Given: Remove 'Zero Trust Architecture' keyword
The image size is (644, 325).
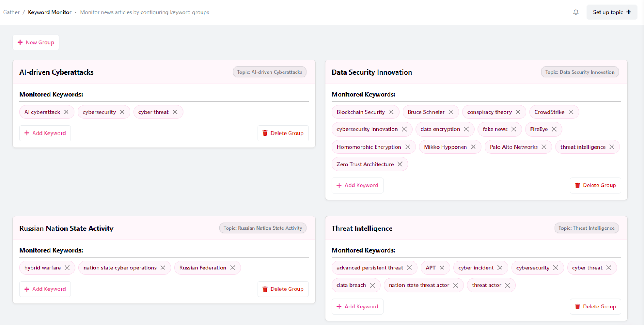Looking at the screenshot, I should pos(400,164).
